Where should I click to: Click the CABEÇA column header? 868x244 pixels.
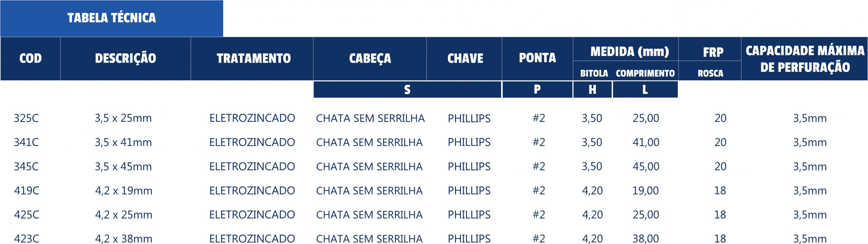pos(370,59)
